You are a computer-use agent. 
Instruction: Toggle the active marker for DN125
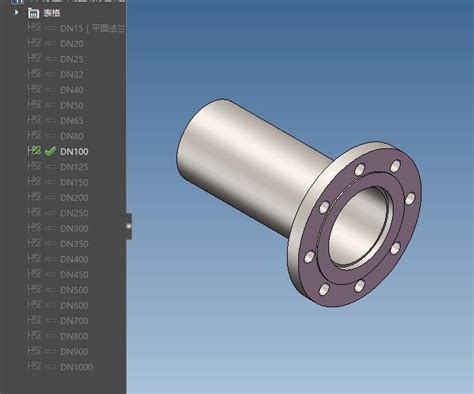(50, 167)
